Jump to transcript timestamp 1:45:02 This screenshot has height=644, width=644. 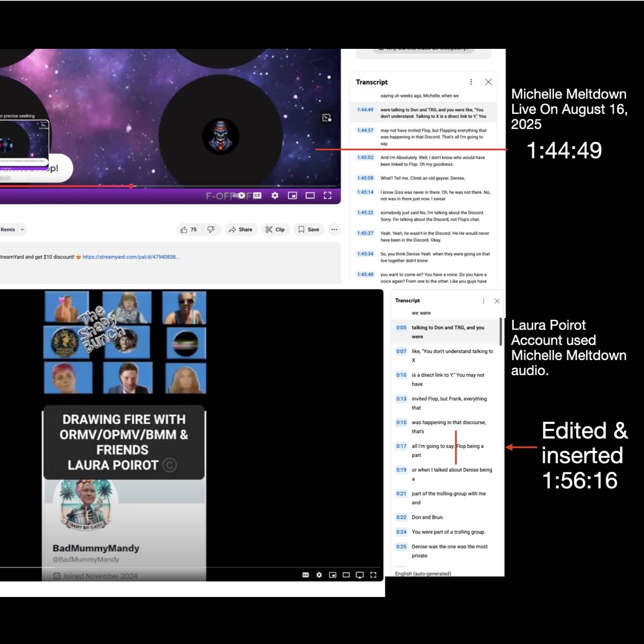pyautogui.click(x=365, y=157)
